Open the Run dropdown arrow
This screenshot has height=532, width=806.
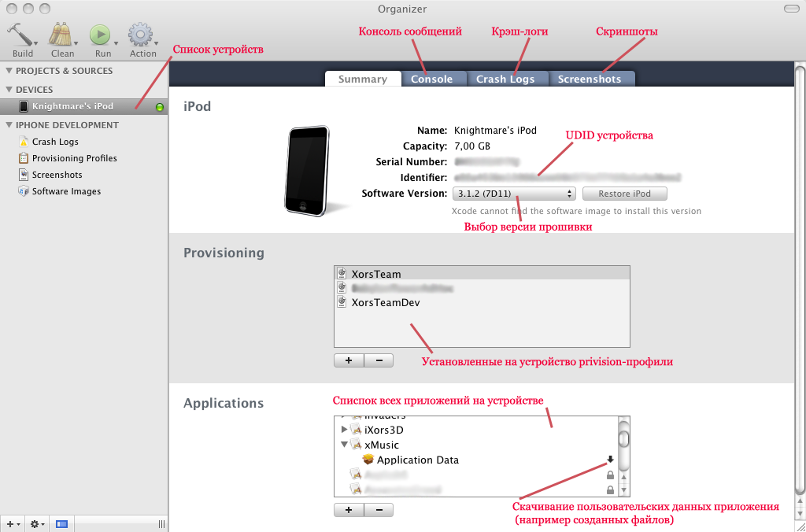116,44
